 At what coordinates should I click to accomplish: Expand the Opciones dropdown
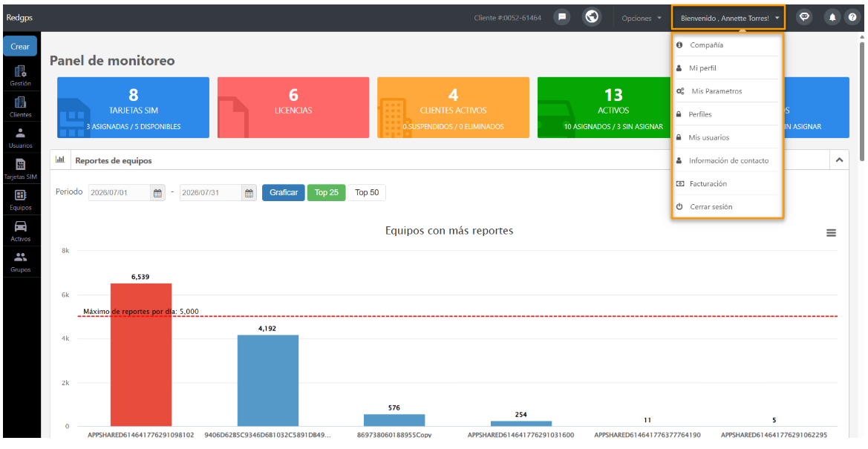[x=641, y=19]
